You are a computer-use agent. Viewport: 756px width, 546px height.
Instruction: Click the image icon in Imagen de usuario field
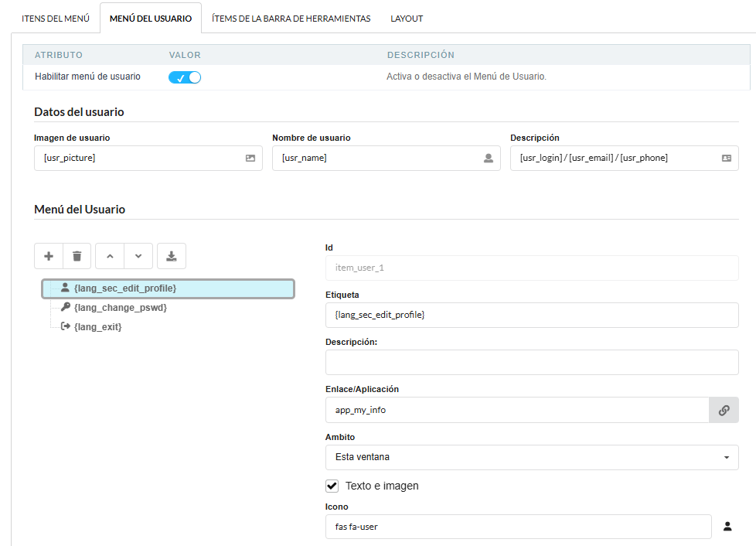pyautogui.click(x=249, y=158)
